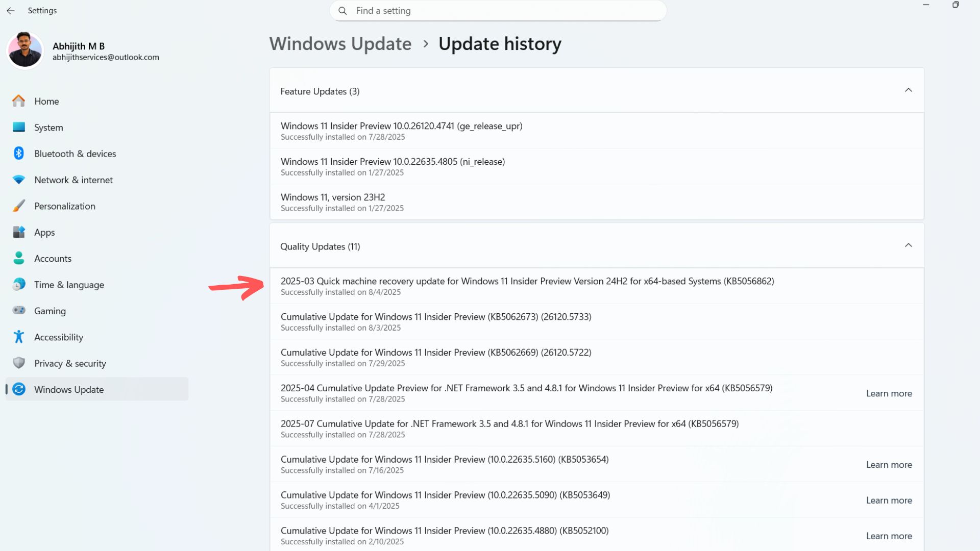Click the Personalization paintbrush icon
This screenshot has height=551, width=980.
[x=19, y=206]
